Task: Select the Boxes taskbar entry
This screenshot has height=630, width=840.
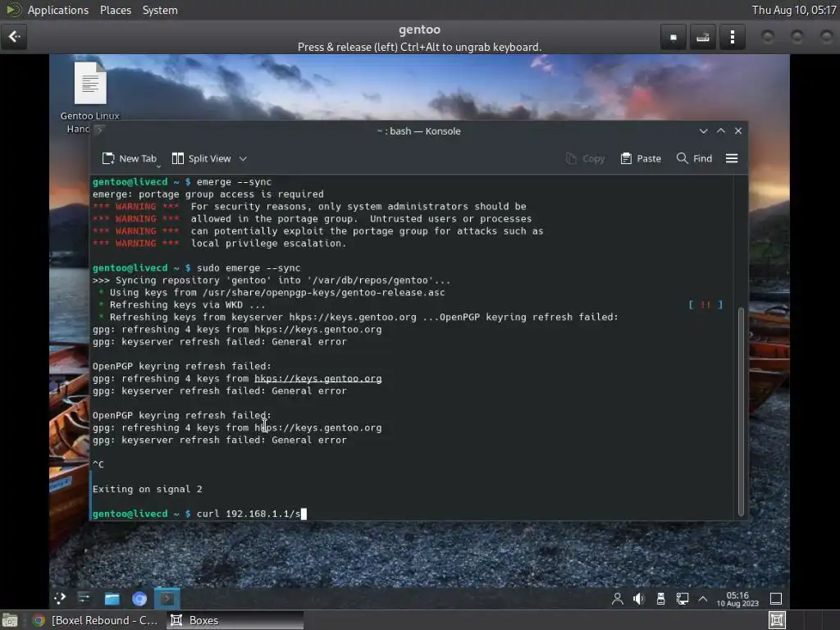Action: [x=235, y=620]
